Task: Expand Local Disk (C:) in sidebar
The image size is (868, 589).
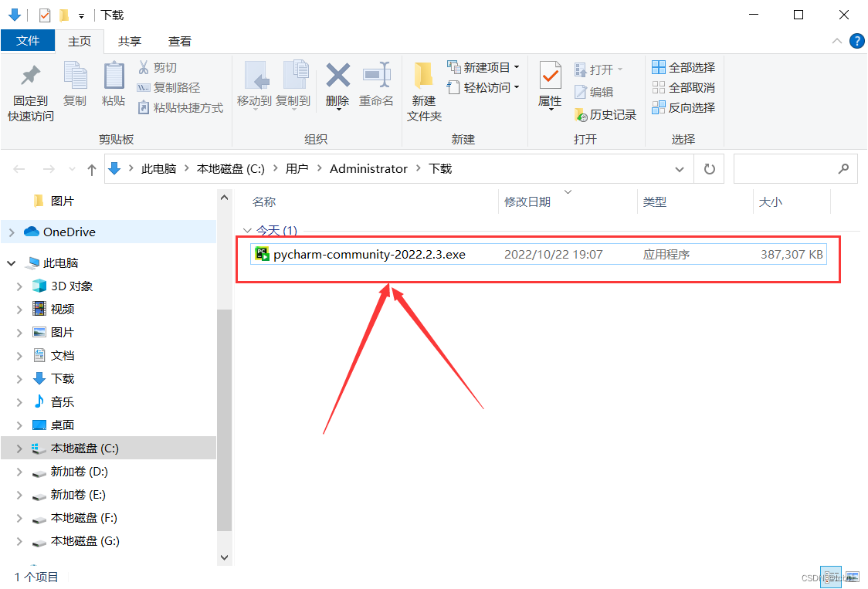Action: pos(19,449)
